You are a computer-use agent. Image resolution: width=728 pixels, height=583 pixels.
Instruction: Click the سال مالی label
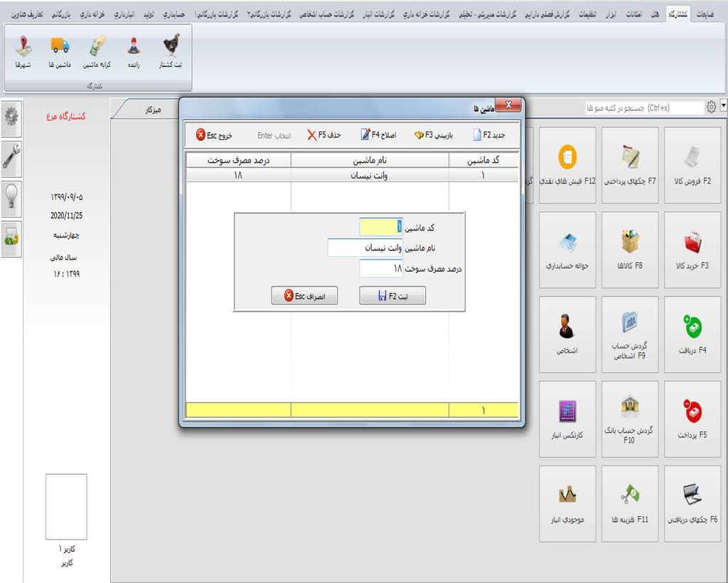click(x=63, y=257)
